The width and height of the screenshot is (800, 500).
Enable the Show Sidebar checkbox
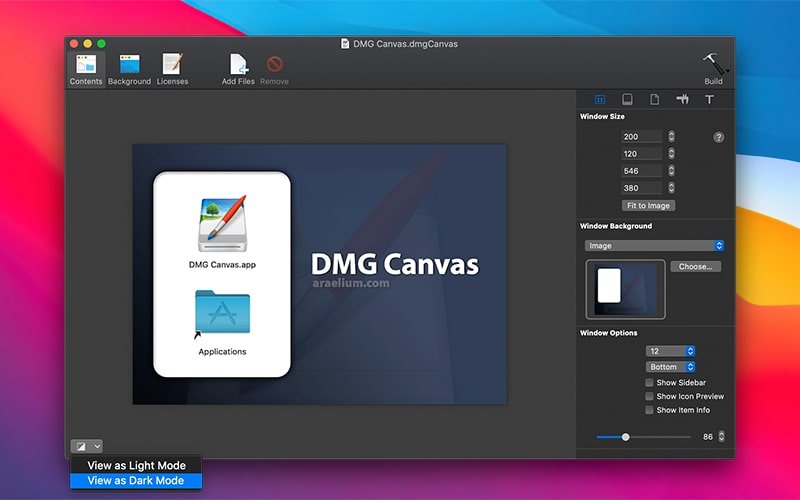(x=649, y=383)
